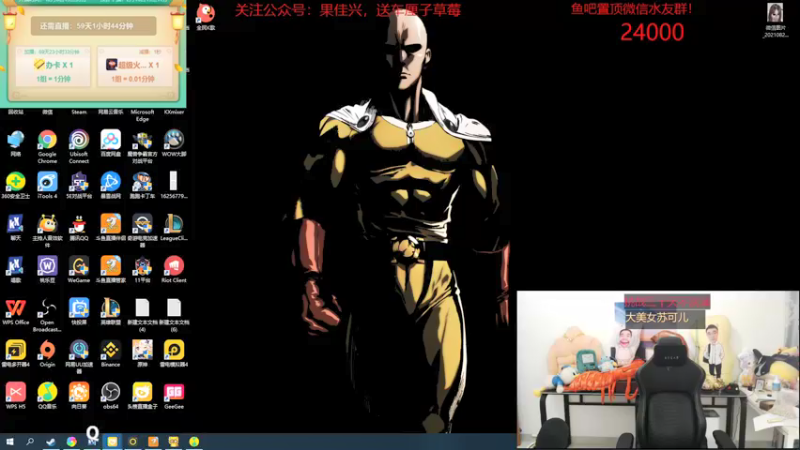Click the Steam desktop label
800x450 pixels.
click(x=79, y=112)
